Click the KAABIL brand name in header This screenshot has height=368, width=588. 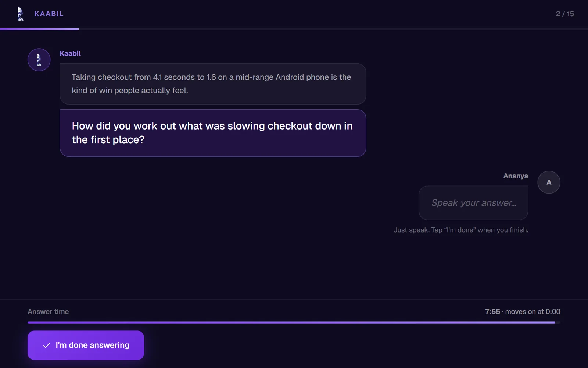click(49, 14)
